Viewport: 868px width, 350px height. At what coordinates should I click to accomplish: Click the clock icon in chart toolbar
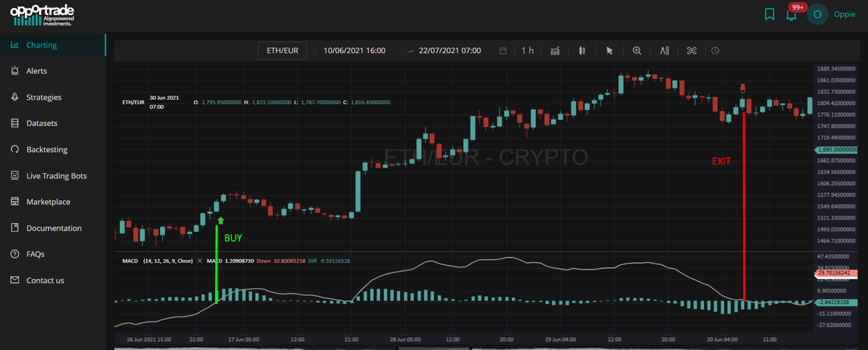pos(715,51)
